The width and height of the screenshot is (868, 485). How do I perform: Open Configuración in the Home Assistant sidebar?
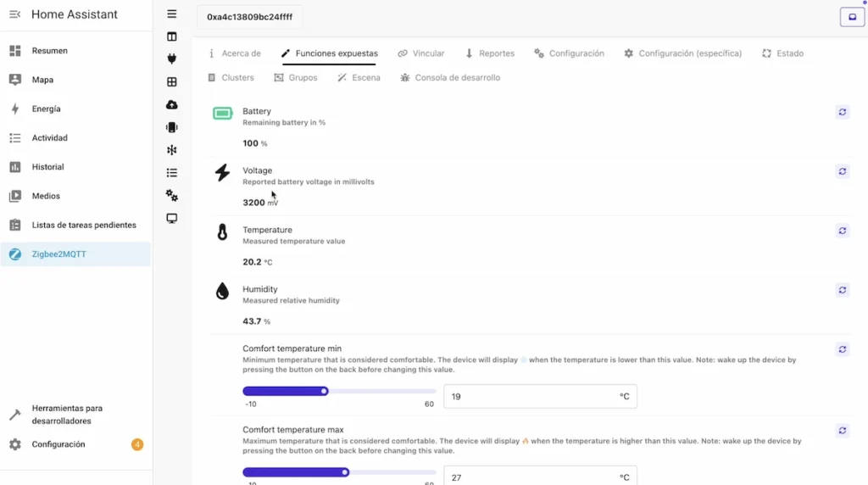pos(58,444)
